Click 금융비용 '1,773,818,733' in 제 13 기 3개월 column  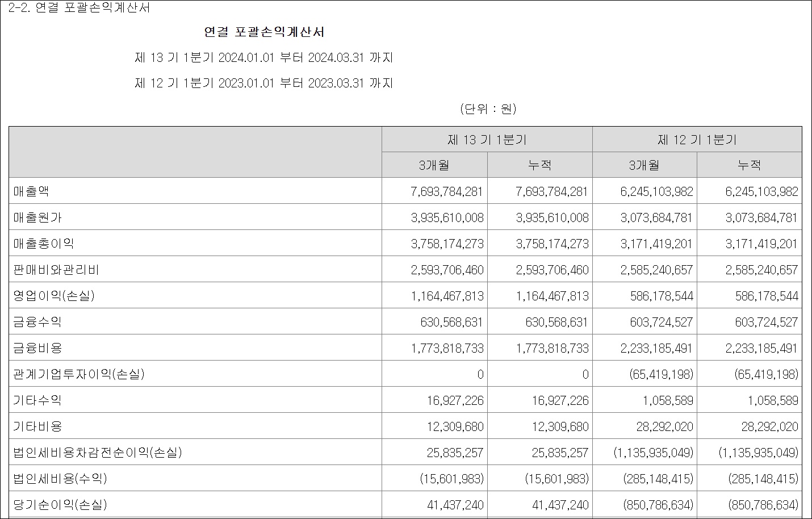coord(446,349)
